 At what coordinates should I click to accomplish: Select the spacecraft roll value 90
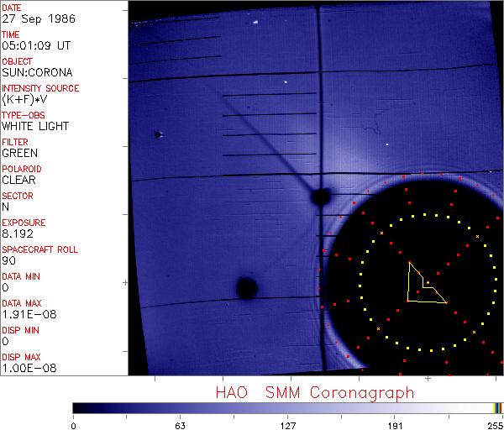click(x=8, y=261)
